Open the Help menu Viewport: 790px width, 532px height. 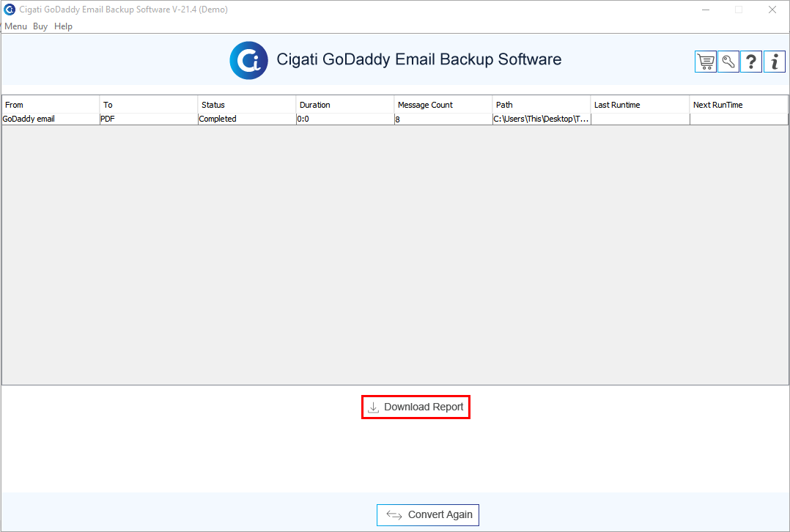pos(64,26)
